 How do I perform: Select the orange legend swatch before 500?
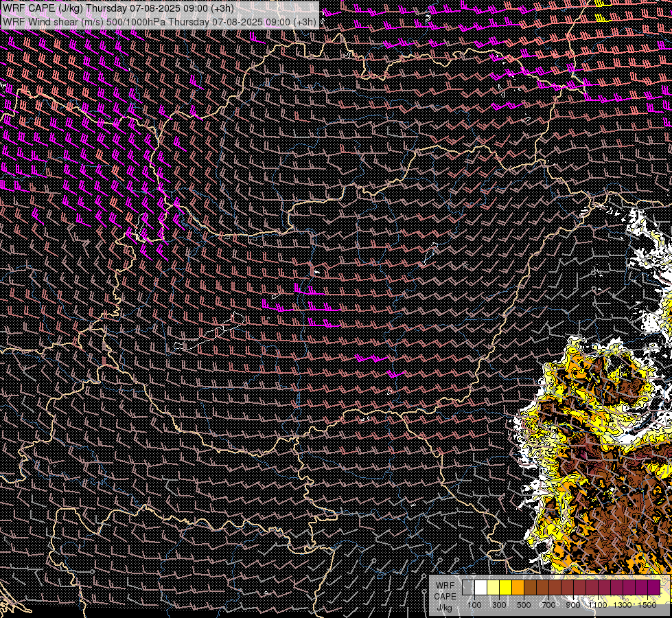(x=518, y=587)
